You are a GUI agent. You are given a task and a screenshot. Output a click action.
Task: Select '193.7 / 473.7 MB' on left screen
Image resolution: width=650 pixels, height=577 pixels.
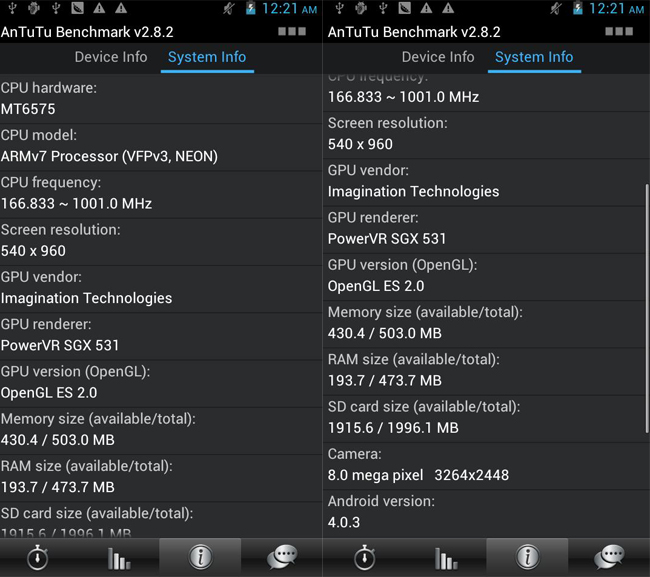(x=58, y=487)
